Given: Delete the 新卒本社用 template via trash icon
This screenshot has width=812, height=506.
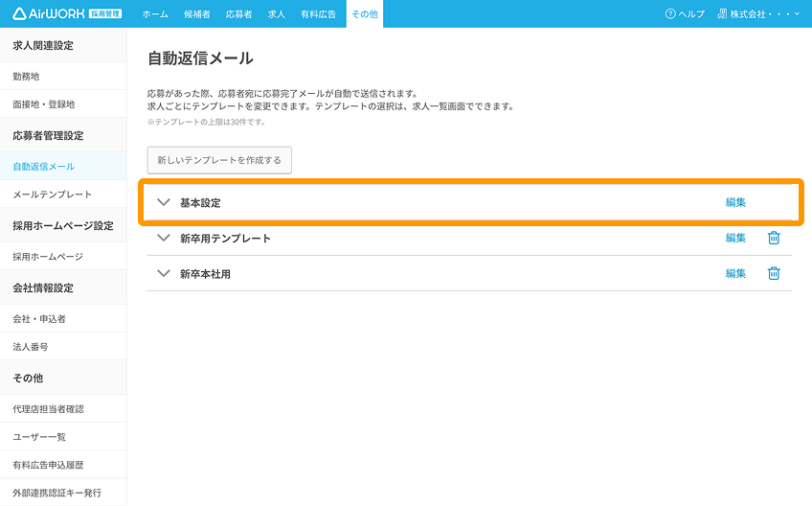Looking at the screenshot, I should 774,273.
